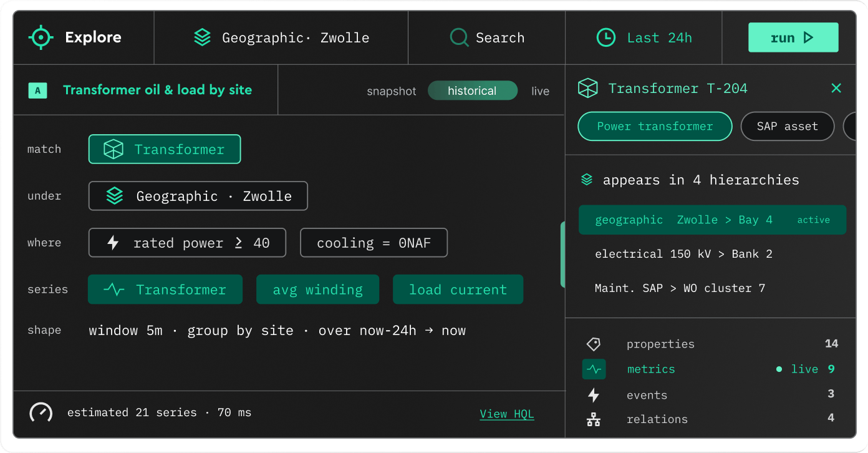The image size is (868, 453).
Task: Click the cube icon in the match Transformer chip
Action: (113, 149)
